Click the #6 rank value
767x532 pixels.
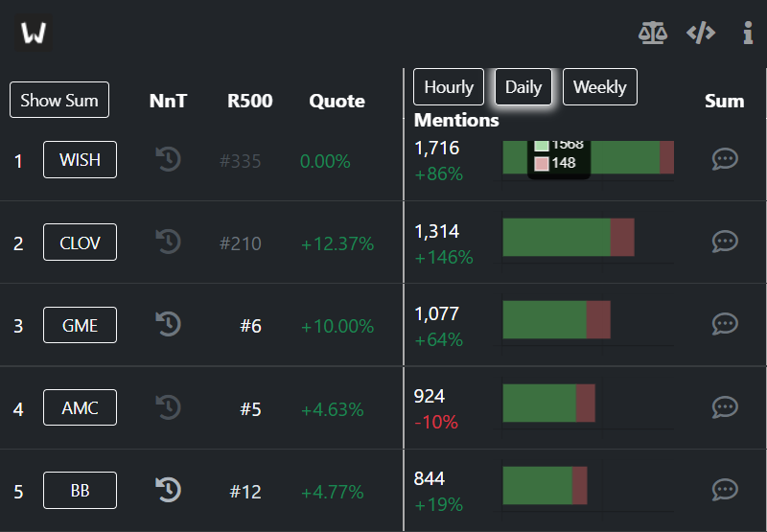[250, 326]
